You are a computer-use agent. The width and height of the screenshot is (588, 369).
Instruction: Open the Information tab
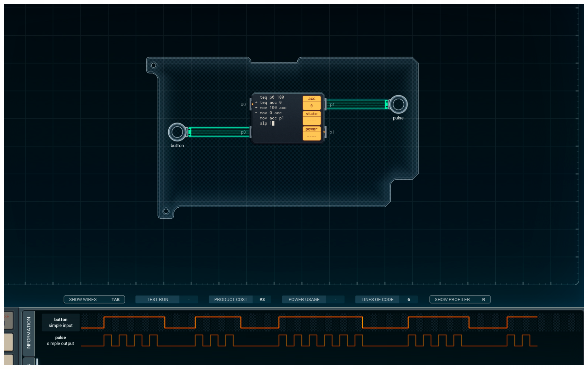[29, 333]
